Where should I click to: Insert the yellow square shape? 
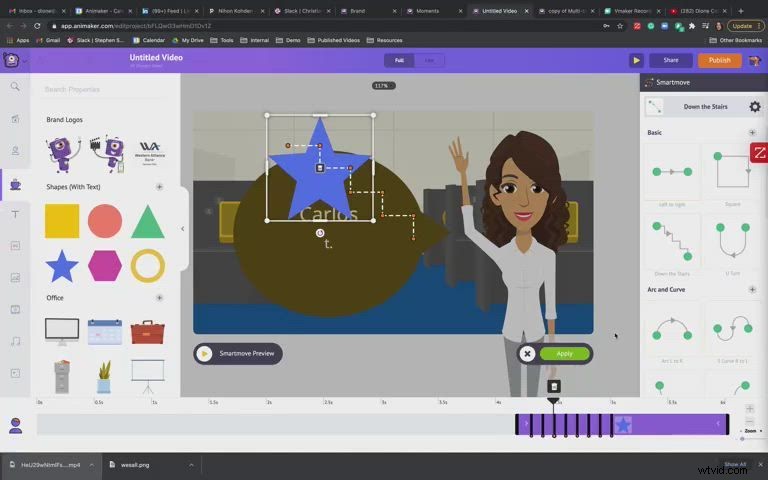[x=62, y=221]
